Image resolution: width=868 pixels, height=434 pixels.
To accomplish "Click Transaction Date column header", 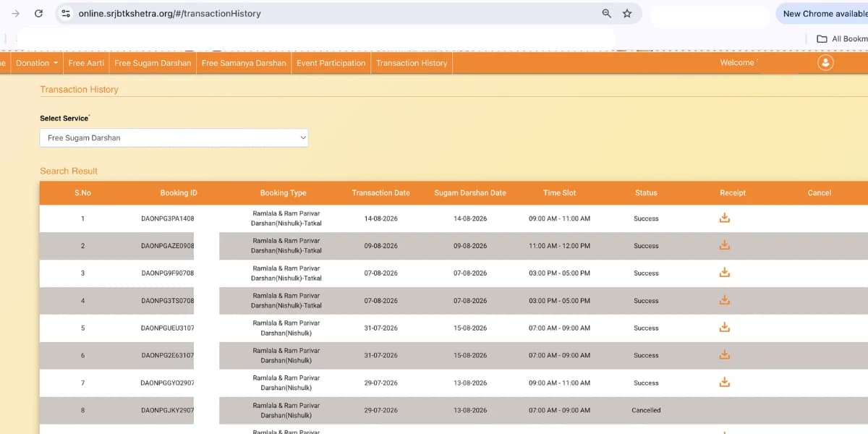I will pyautogui.click(x=380, y=193).
